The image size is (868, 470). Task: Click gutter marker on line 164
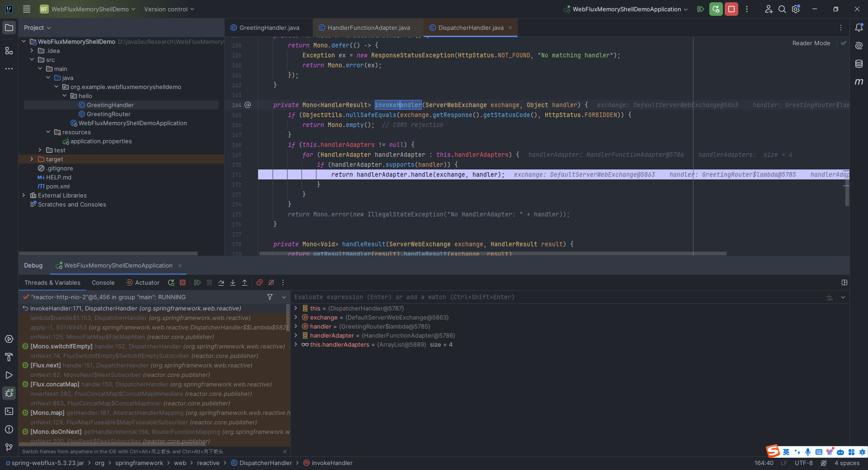[x=248, y=105]
